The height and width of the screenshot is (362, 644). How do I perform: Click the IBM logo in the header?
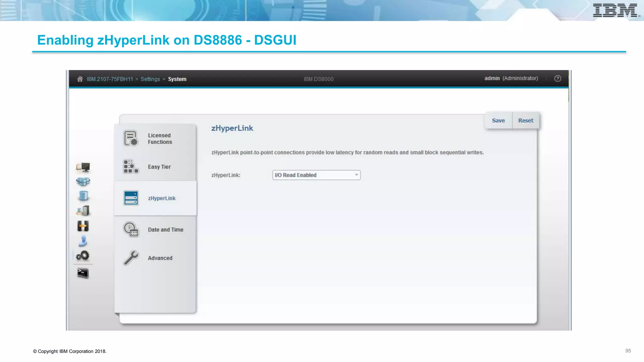tap(616, 10)
